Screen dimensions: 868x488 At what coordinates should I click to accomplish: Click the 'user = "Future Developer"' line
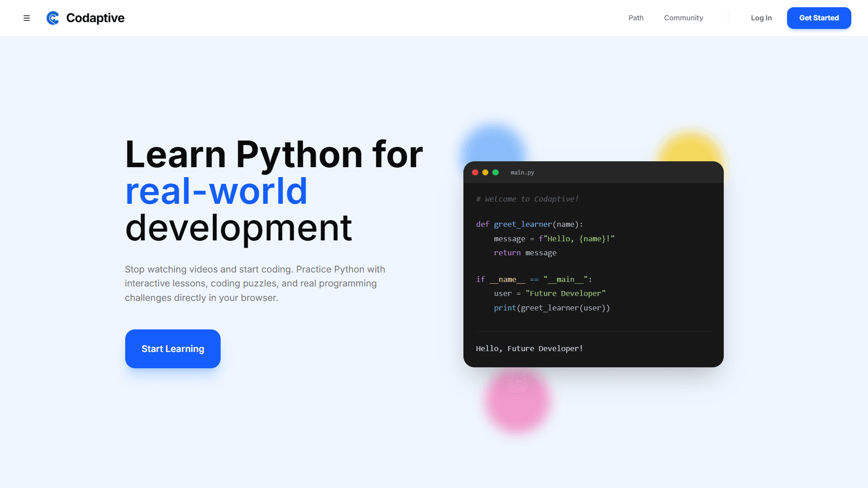click(550, 294)
